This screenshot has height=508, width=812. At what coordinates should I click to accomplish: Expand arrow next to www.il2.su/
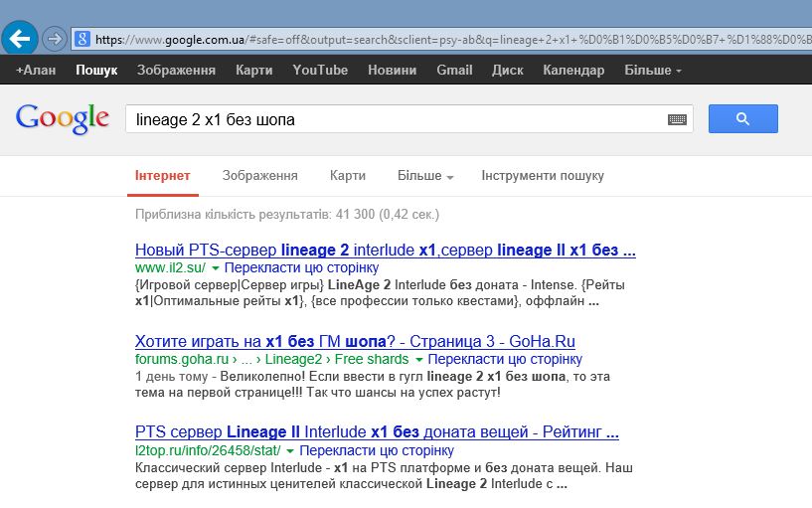point(216,268)
